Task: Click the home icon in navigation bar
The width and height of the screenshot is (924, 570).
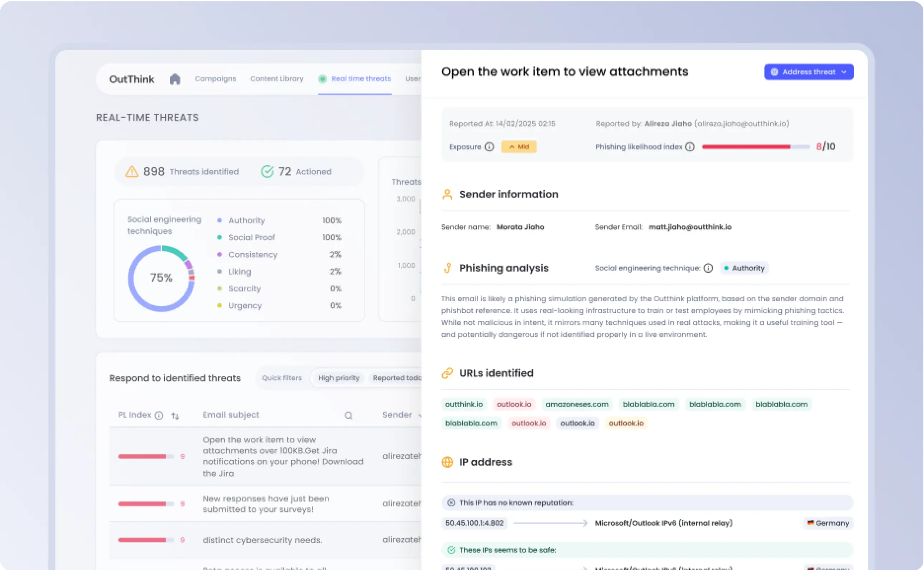Action: click(175, 79)
